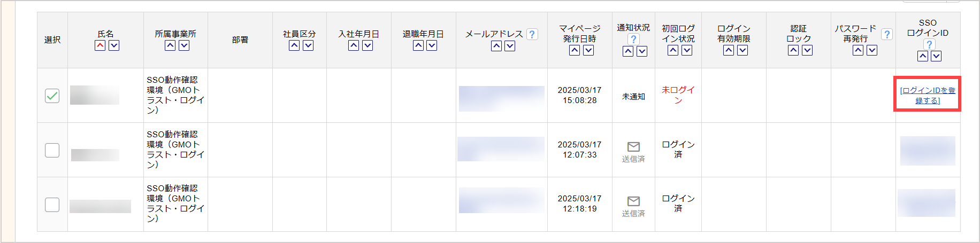The height and width of the screenshot is (243, 980).
Task: Sort 社員区分 column descending
Action: click(308, 46)
